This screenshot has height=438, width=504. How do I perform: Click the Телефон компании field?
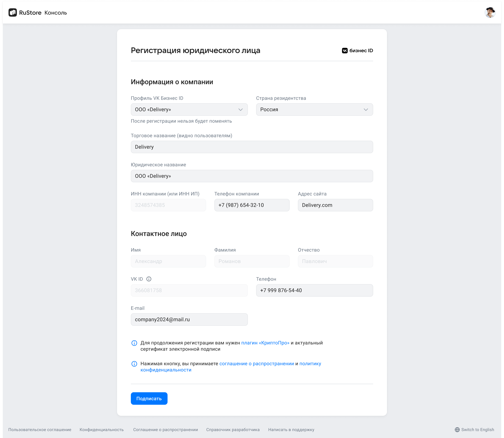(x=252, y=205)
